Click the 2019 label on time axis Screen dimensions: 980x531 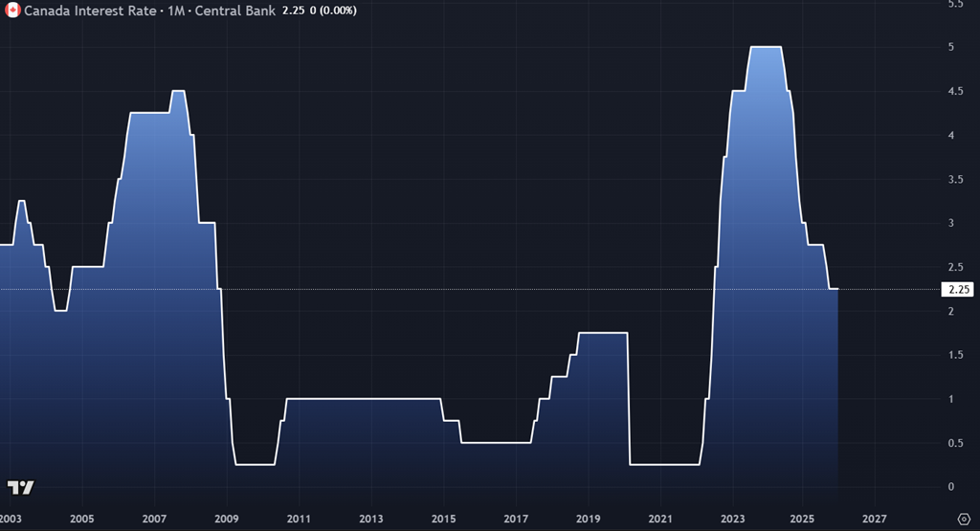[x=588, y=518]
